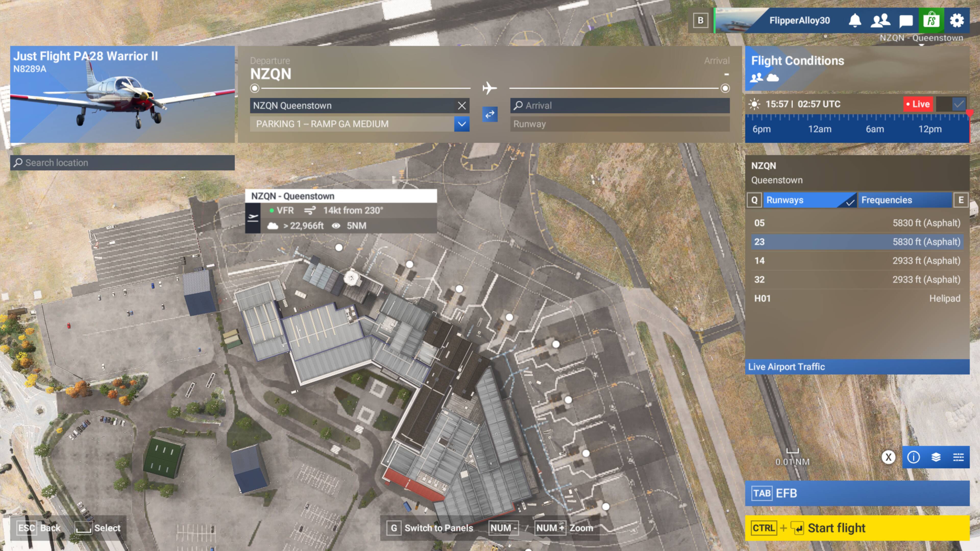Click the map info icon
This screenshot has height=551, width=980.
coord(913,457)
